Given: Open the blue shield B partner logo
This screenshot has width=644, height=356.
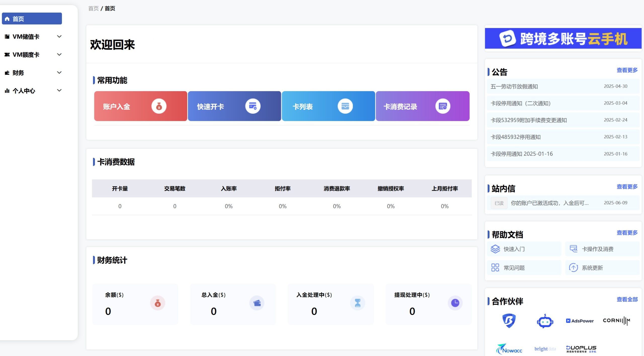Looking at the screenshot, I should (509, 321).
